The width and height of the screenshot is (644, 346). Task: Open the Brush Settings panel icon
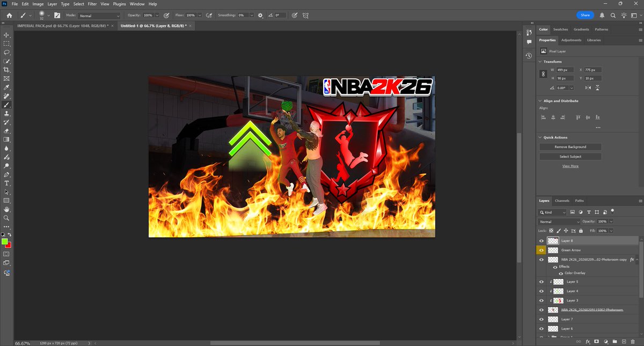tap(57, 16)
